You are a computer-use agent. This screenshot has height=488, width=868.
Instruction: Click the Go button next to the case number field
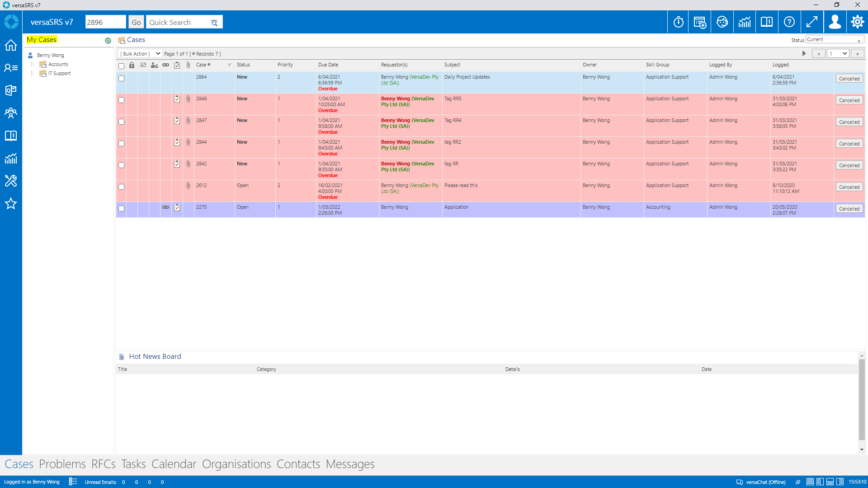pos(136,21)
